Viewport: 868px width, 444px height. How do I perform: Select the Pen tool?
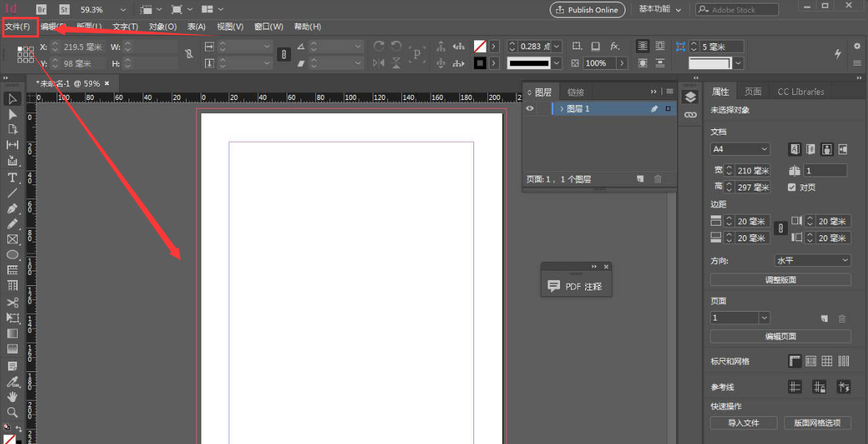click(x=12, y=209)
